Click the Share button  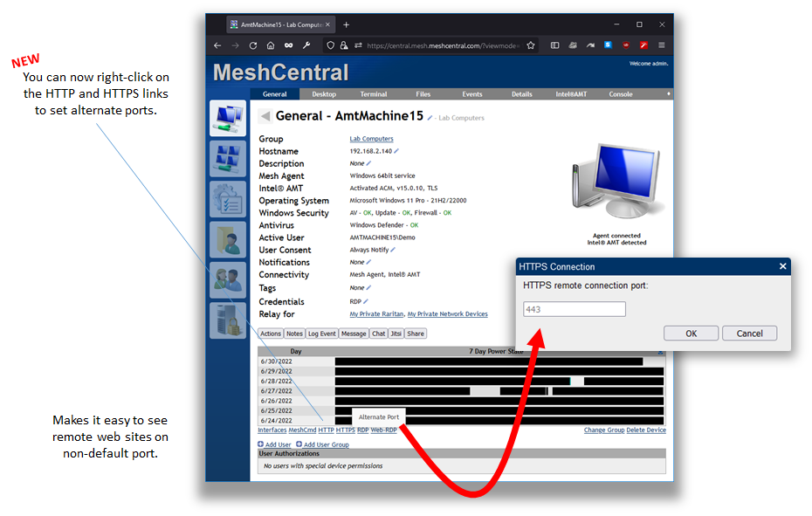(x=416, y=334)
